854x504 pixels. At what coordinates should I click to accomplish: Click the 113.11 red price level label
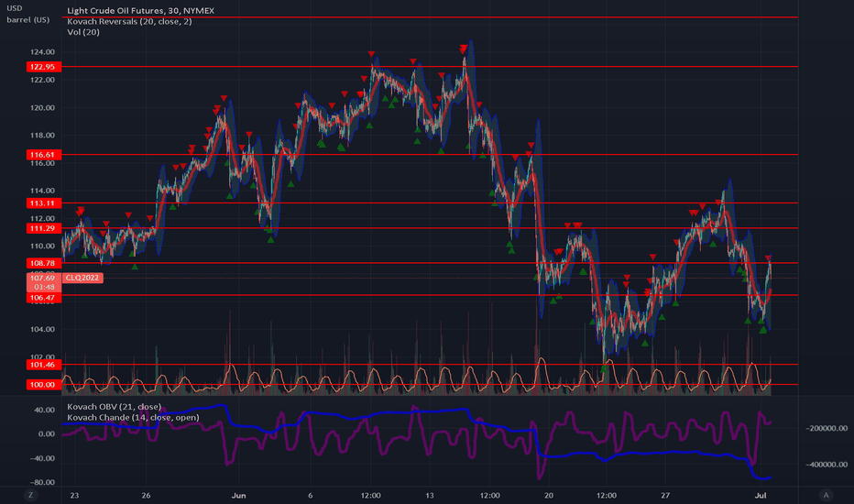pyautogui.click(x=43, y=203)
